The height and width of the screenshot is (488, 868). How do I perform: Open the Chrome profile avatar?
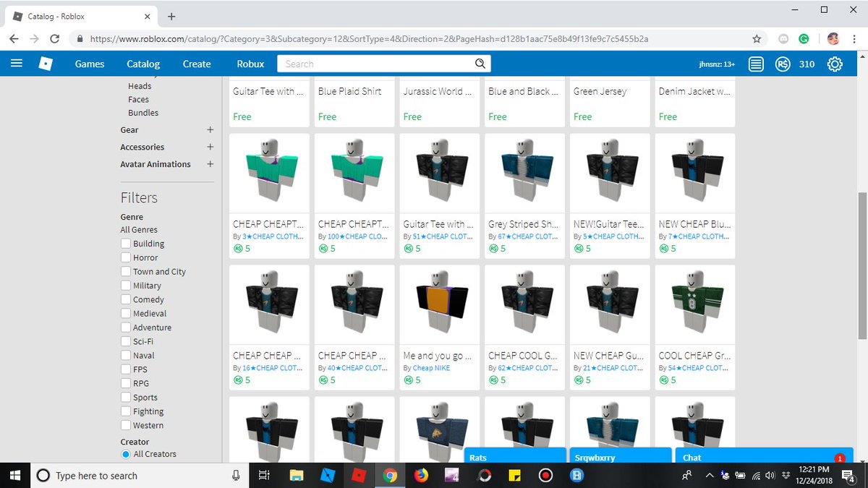(x=833, y=38)
